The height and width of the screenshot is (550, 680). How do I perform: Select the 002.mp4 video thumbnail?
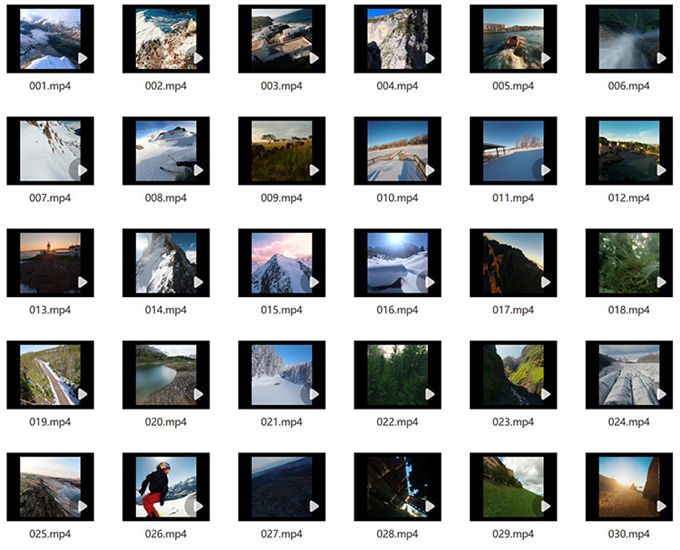click(x=166, y=39)
